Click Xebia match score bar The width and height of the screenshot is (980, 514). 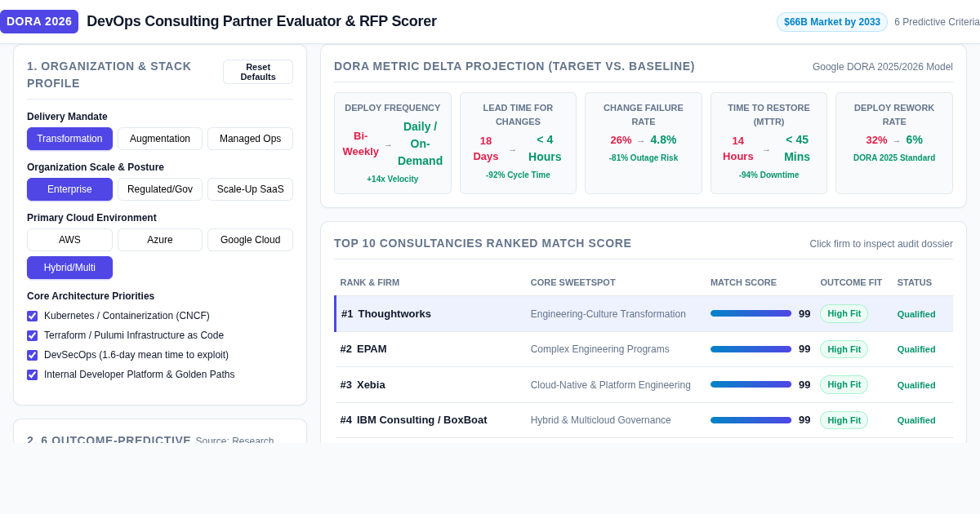point(751,384)
